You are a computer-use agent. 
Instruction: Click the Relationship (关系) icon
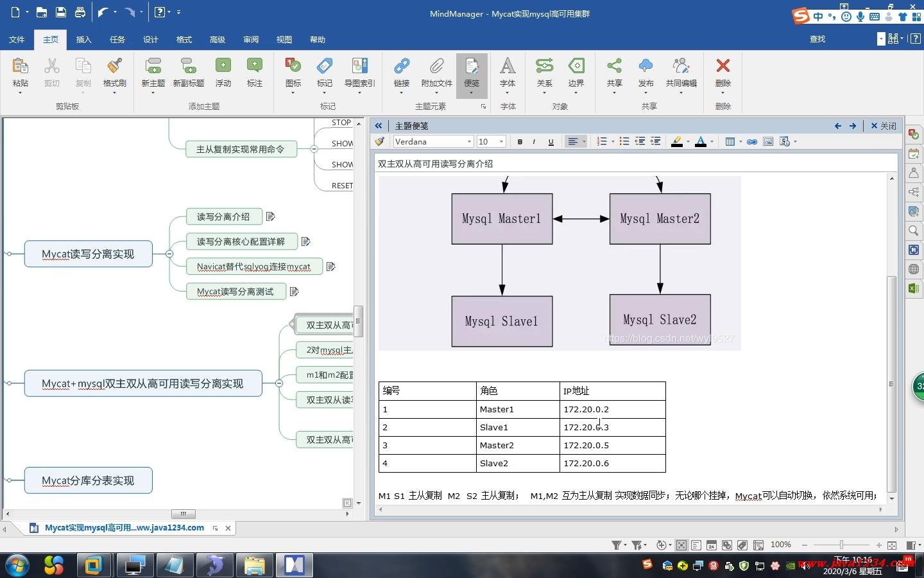tap(544, 66)
